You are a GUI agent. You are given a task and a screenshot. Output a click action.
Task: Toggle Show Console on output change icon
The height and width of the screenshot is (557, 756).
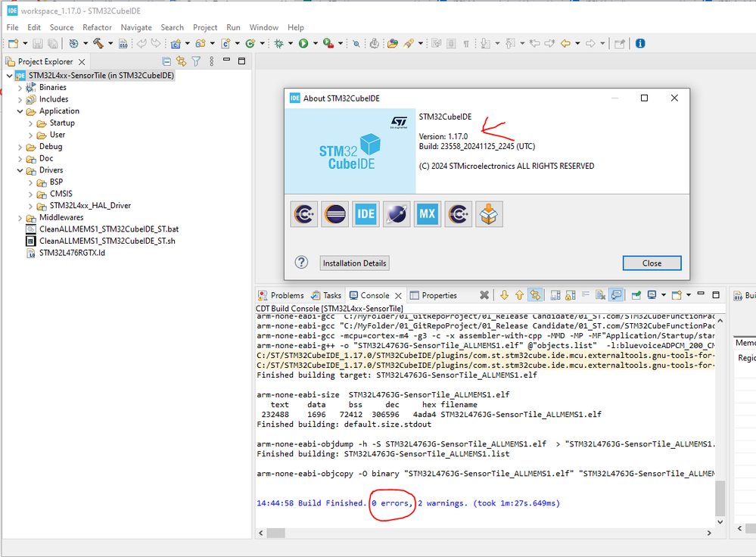pos(616,295)
